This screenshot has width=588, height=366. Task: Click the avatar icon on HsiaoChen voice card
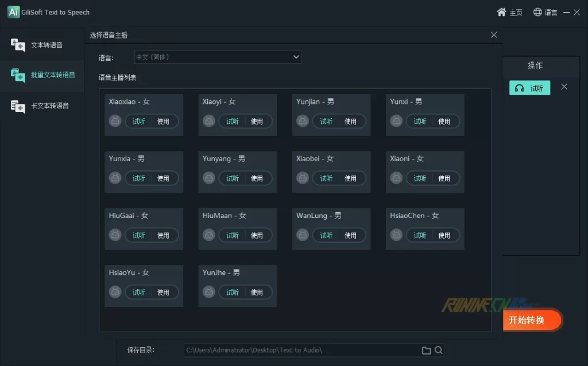(396, 235)
